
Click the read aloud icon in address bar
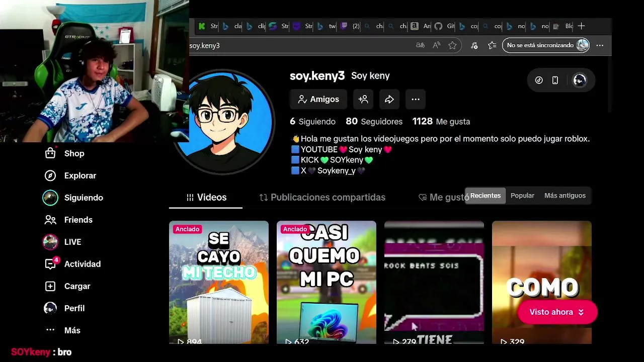[436, 45]
